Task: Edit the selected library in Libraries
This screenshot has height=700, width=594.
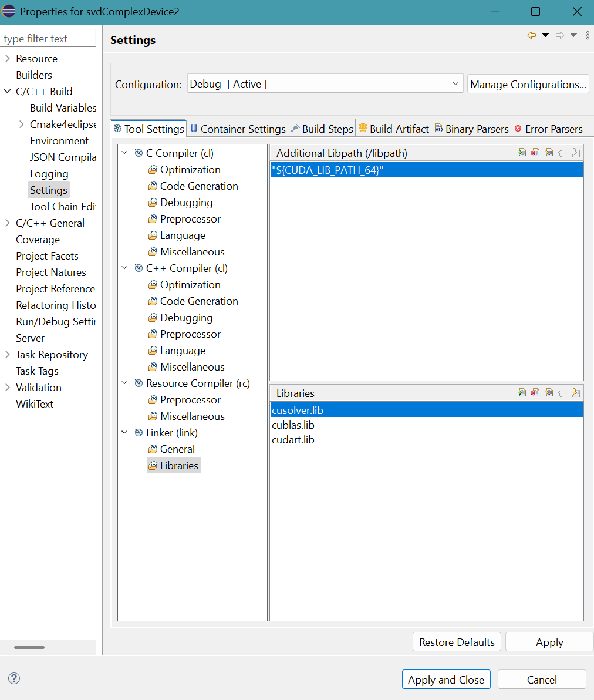Action: pyautogui.click(x=549, y=393)
